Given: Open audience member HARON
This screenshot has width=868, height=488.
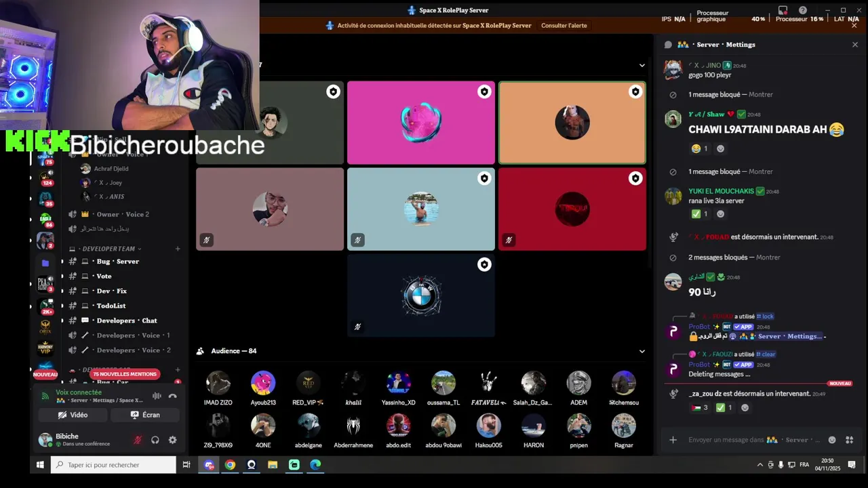Looking at the screenshot, I should 534,431.
